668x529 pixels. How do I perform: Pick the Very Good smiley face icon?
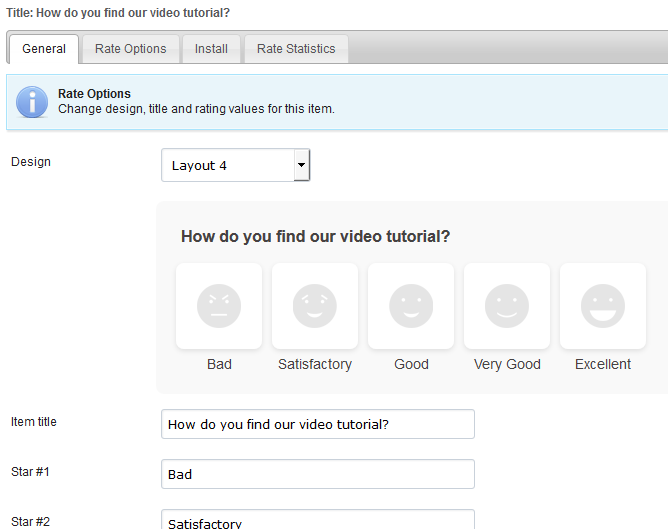[x=507, y=306]
